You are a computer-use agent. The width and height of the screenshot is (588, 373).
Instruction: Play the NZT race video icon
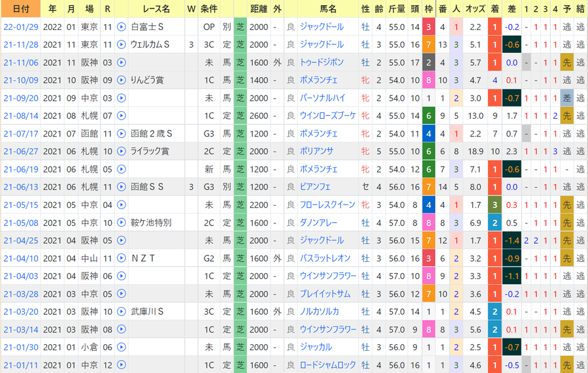(x=121, y=258)
